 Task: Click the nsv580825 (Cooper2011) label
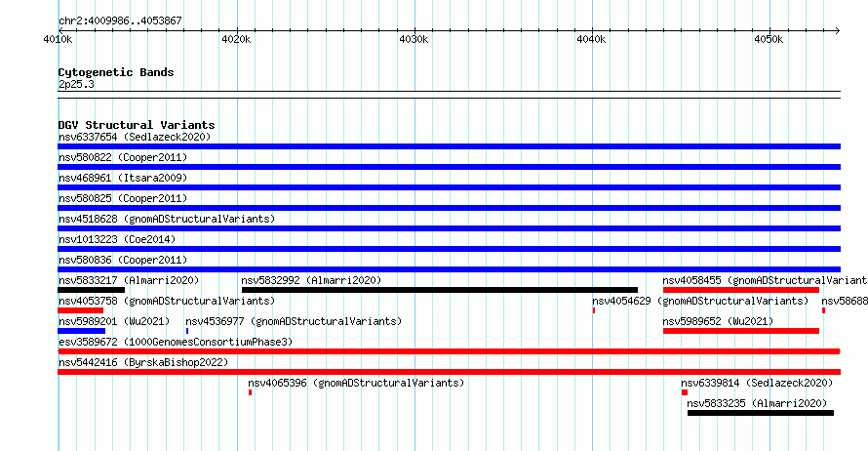(x=123, y=198)
